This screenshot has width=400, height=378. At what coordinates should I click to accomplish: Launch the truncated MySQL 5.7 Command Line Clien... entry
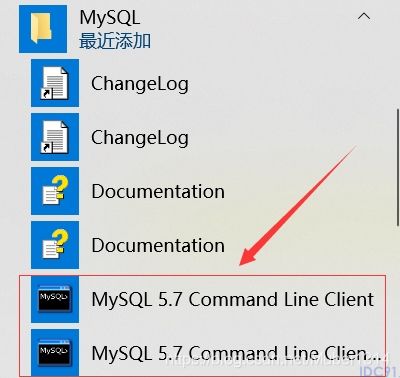[x=206, y=353]
